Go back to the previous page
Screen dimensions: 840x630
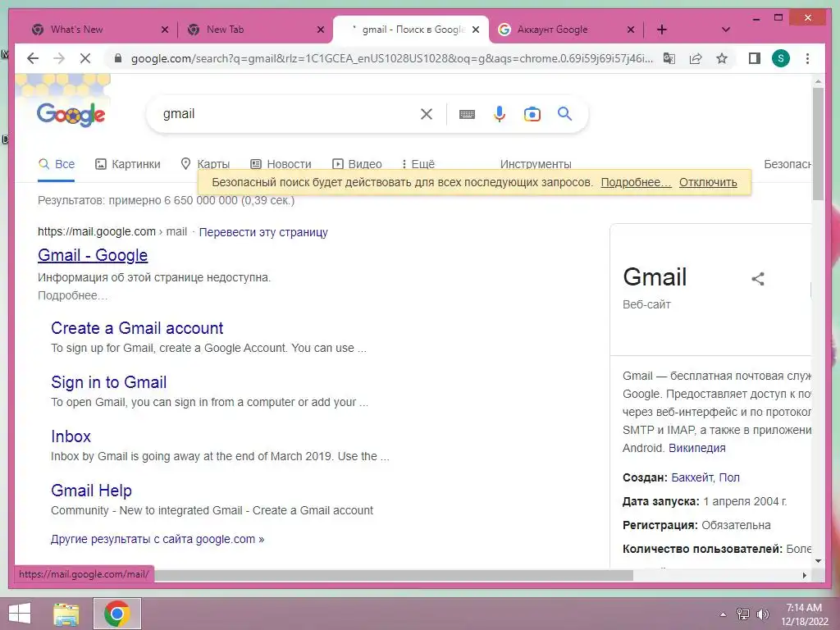click(33, 58)
